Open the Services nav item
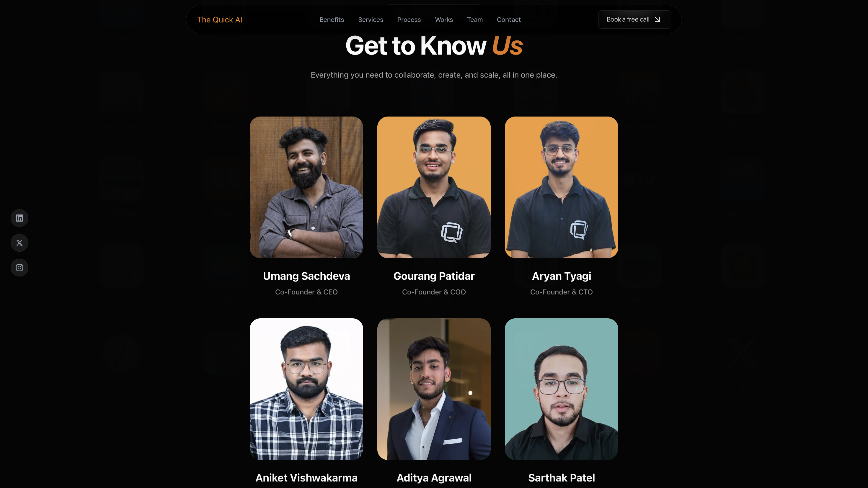 click(371, 19)
